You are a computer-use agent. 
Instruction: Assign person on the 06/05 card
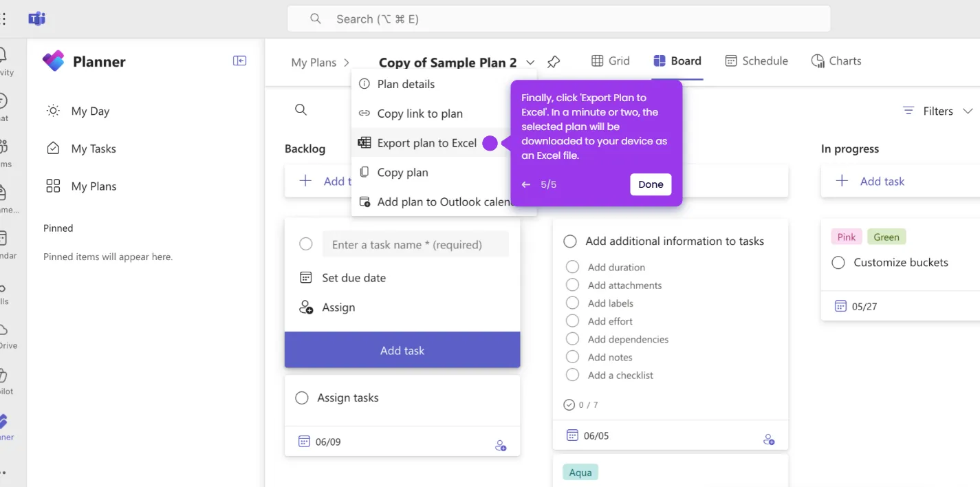(769, 439)
